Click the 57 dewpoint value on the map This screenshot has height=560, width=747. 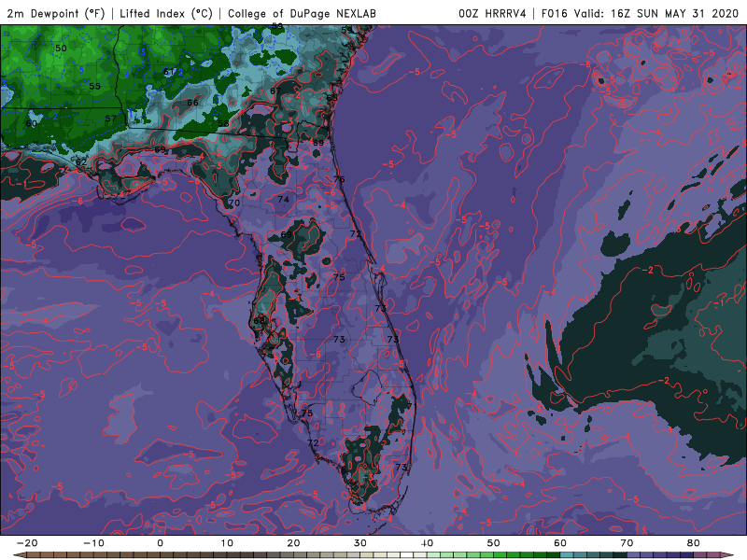coord(110,119)
